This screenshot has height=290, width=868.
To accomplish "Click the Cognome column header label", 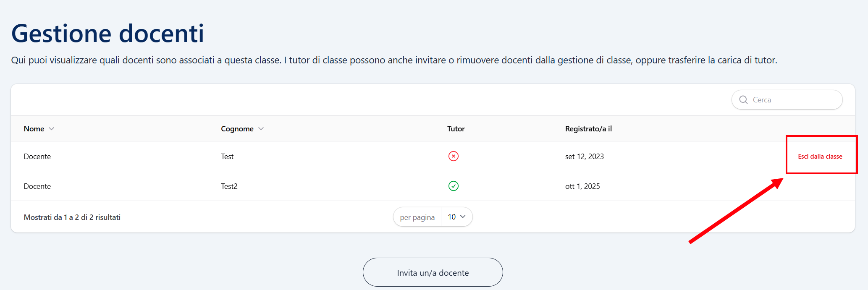I will [237, 129].
